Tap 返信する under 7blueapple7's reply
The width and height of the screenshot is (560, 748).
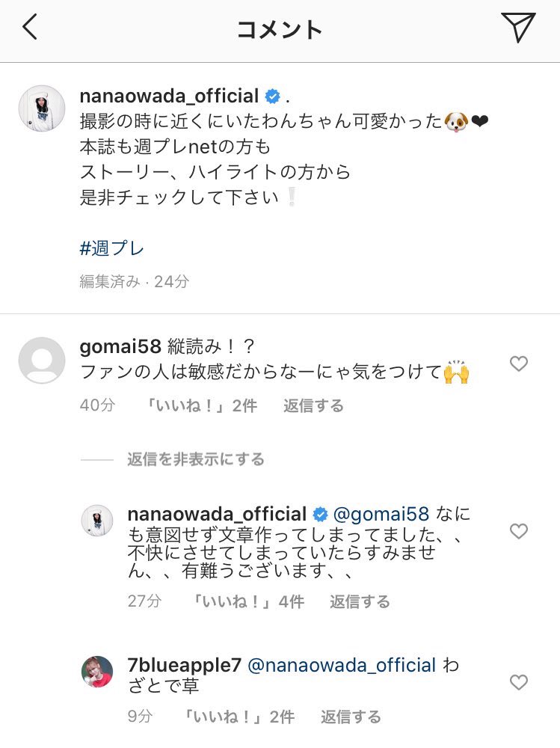click(351, 717)
